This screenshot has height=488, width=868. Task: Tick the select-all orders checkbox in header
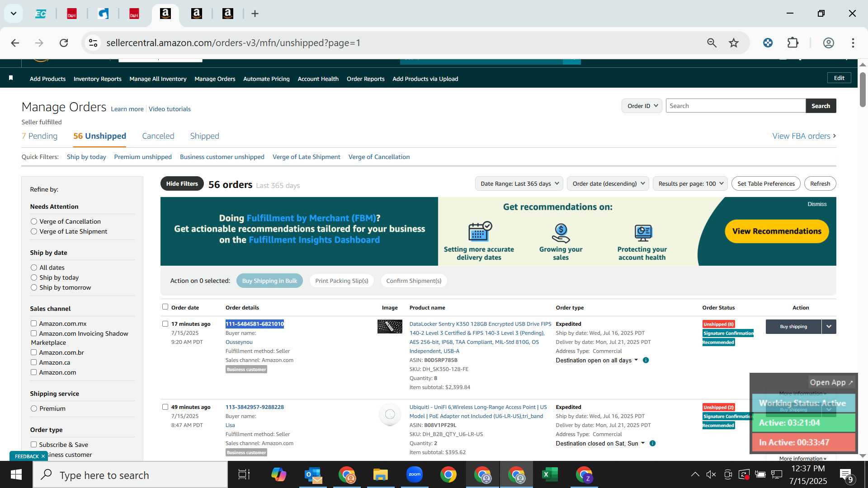click(x=165, y=307)
